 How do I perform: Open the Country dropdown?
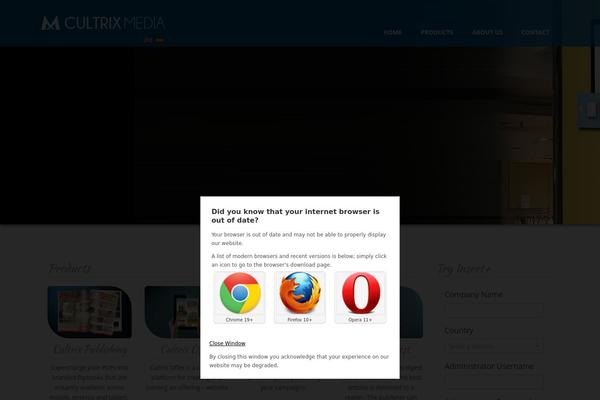point(494,347)
